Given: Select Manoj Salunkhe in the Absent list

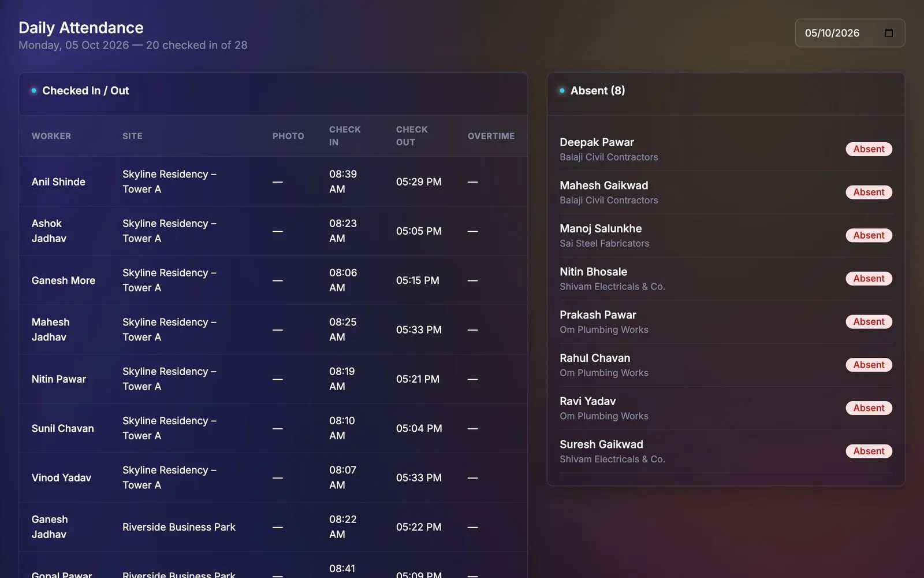Looking at the screenshot, I should [x=601, y=228].
